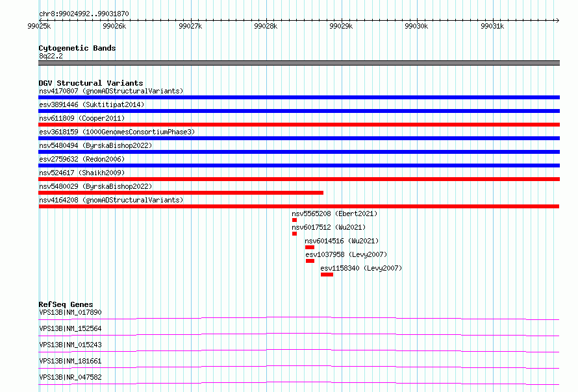Click label nsv5565208 (Ebert2021)
The height and width of the screenshot is (392, 578).
click(x=334, y=214)
